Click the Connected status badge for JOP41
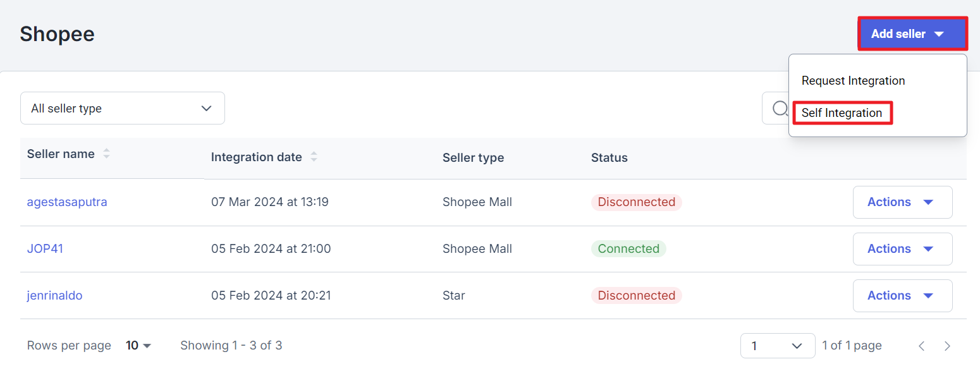 click(628, 249)
